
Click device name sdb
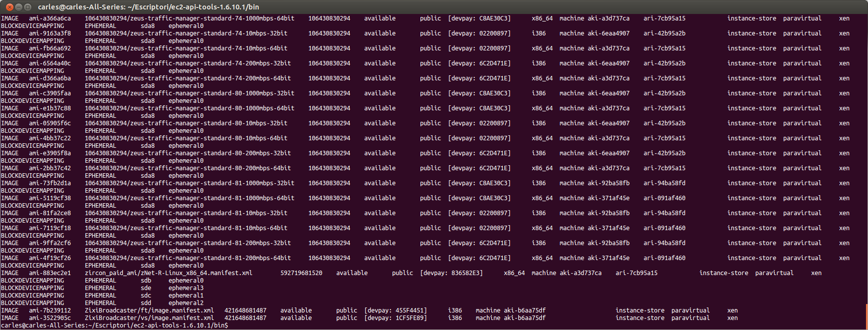point(146,281)
